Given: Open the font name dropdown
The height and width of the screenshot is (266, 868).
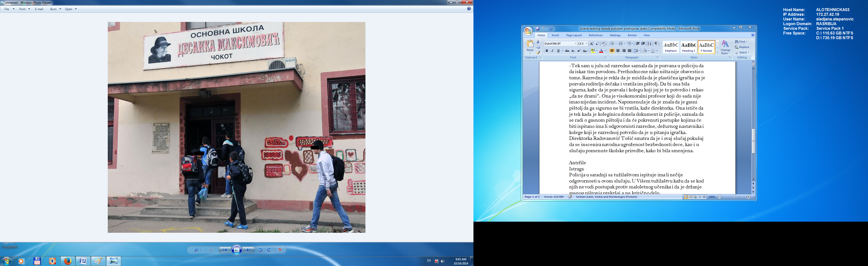Looking at the screenshot, I should 575,44.
